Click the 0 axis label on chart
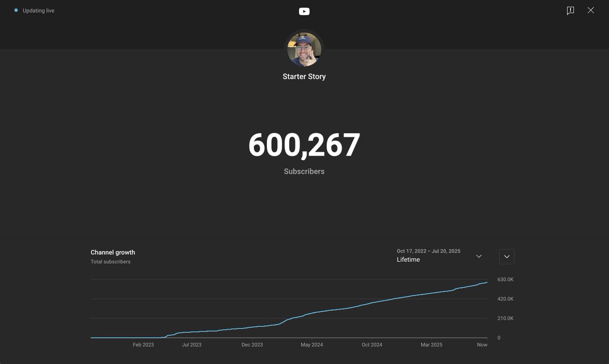Viewport: 609px width, 364px height. [x=499, y=338]
